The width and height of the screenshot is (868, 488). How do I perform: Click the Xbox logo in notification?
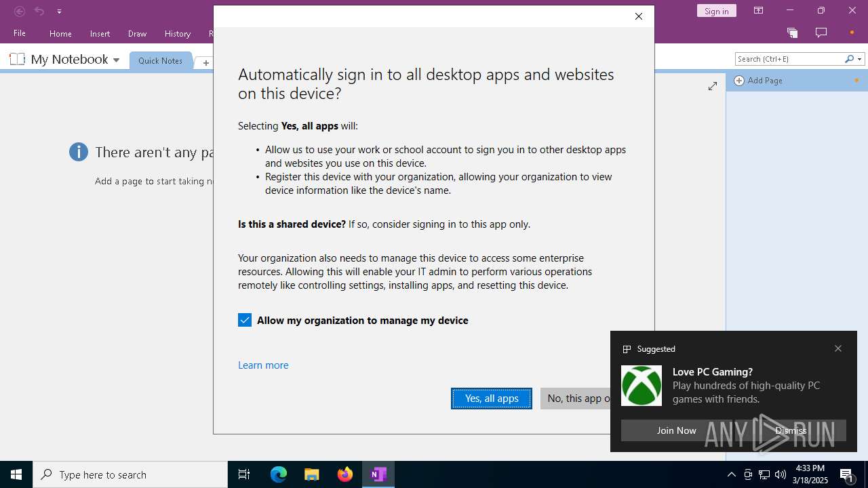coord(642,386)
